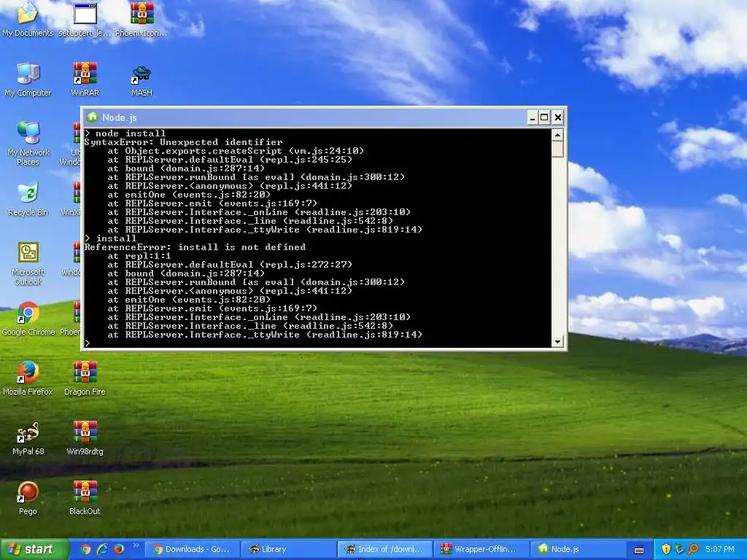This screenshot has height=560, width=747.
Task: Select the My Network Places icon
Action: pyautogui.click(x=28, y=143)
